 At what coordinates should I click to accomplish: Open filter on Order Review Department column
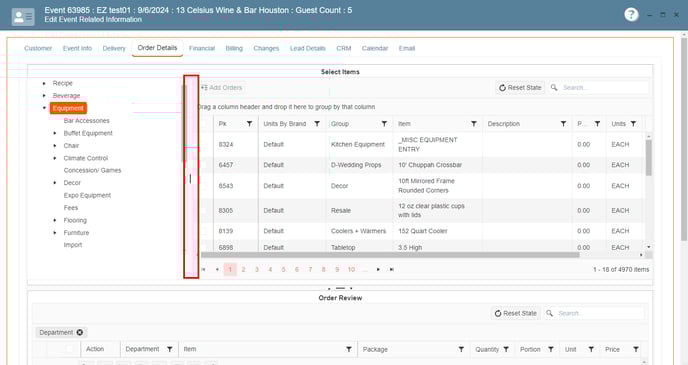pos(169,349)
